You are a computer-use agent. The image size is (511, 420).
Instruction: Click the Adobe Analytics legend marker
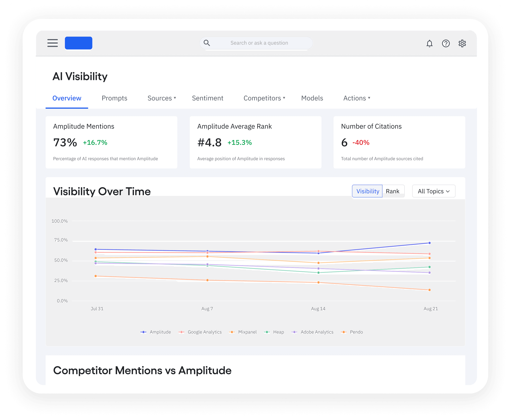click(x=294, y=332)
